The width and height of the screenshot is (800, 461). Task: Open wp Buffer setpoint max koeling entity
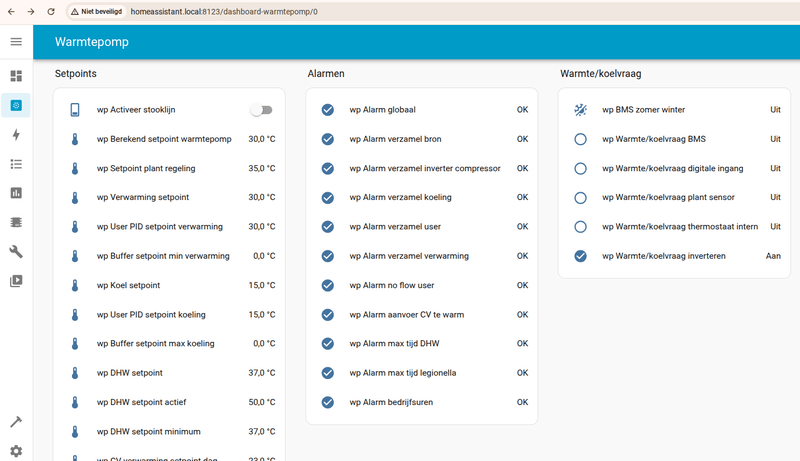[156, 344]
